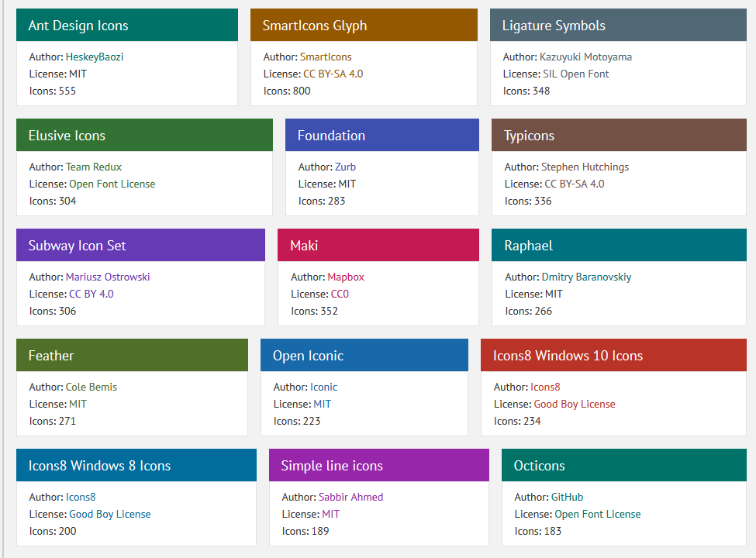
Task: Visit author Mapbox link
Action: 346,277
